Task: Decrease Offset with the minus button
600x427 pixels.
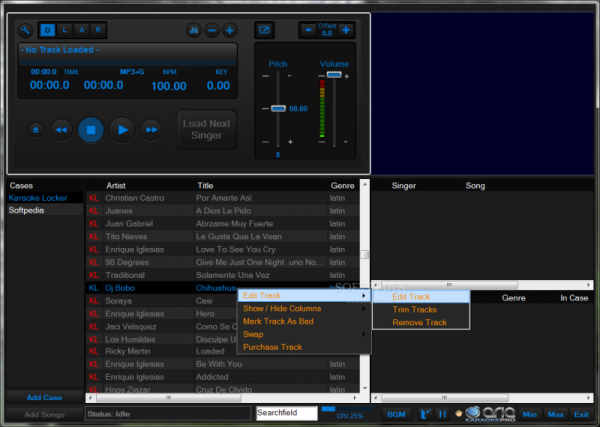Action: coord(308,30)
